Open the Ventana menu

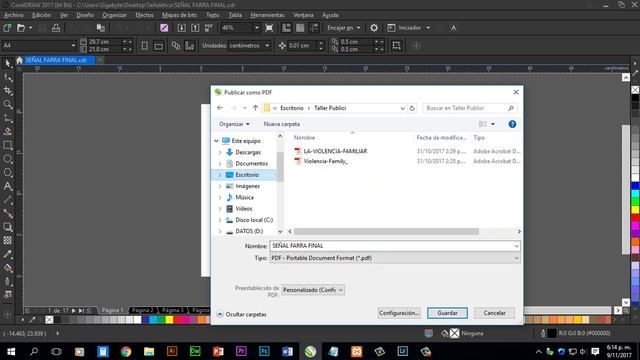[x=303, y=15]
